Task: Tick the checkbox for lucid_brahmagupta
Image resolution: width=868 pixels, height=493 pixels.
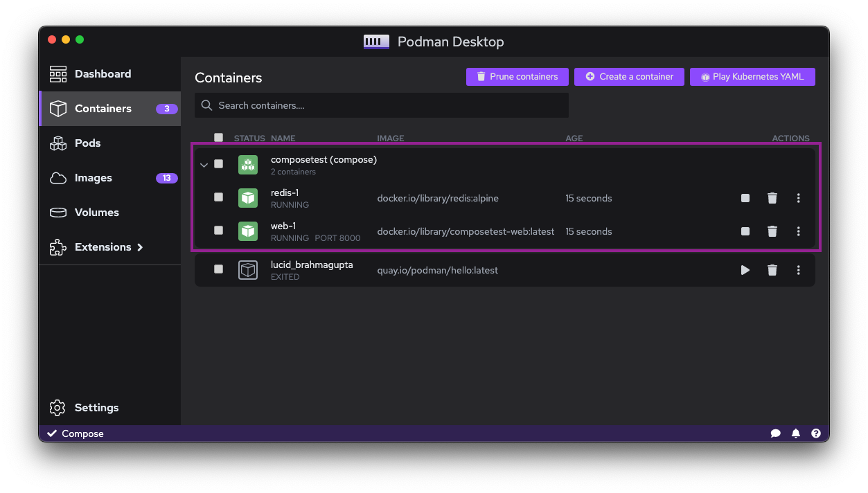Action: tap(219, 269)
